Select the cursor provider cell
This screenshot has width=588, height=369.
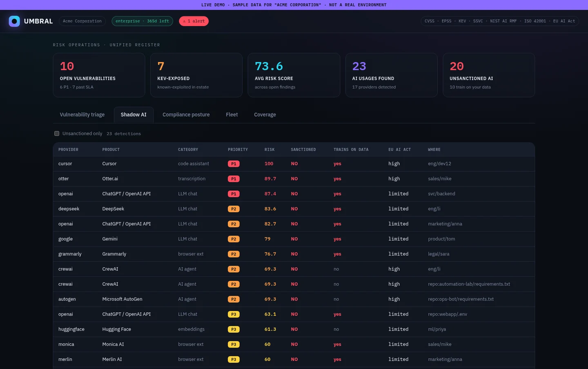(x=65, y=164)
